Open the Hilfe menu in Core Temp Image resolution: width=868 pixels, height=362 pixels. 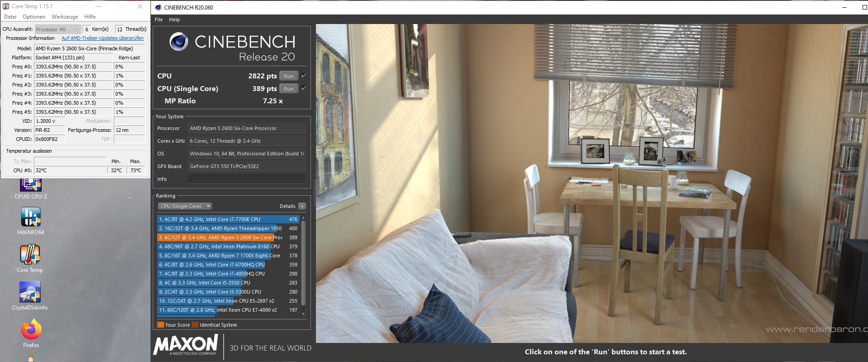tap(90, 17)
